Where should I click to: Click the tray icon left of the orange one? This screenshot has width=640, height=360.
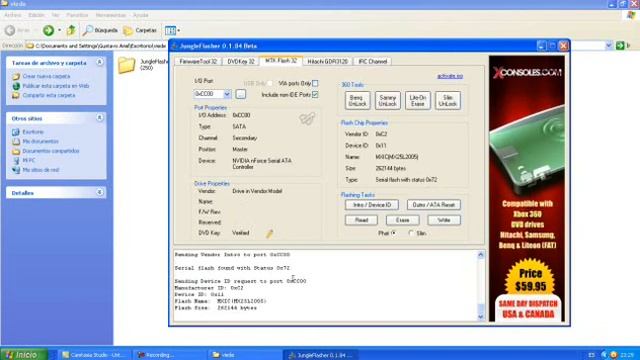(x=604, y=355)
